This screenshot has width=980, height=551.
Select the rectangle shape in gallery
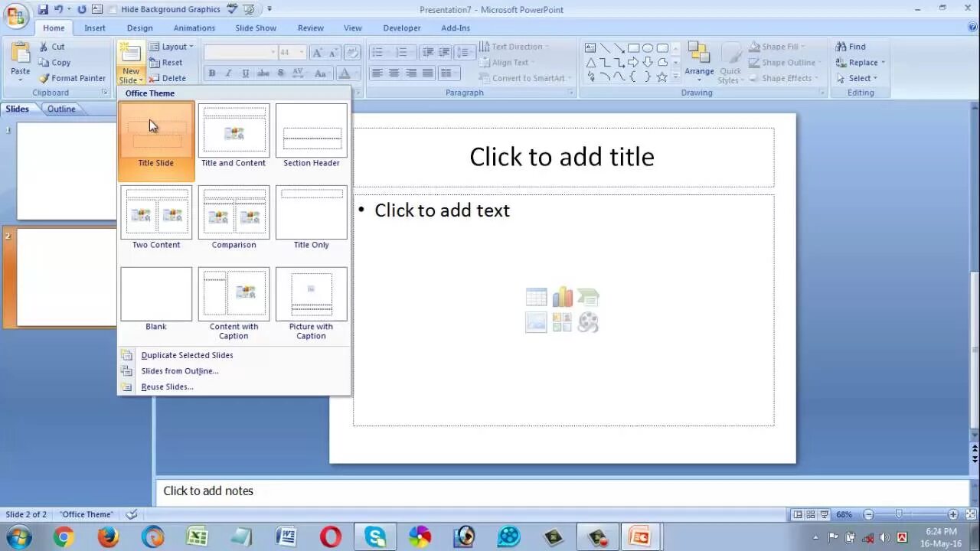click(634, 47)
